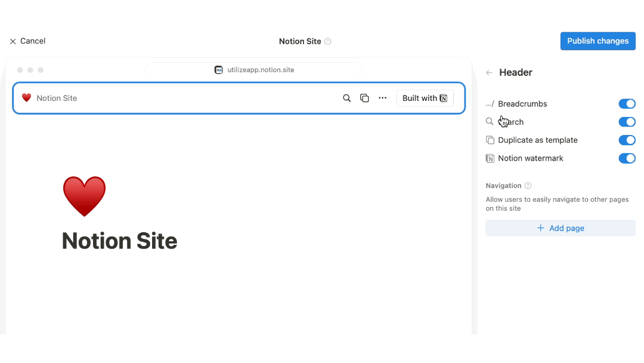
Task: Add a page to navigation
Action: point(560,228)
